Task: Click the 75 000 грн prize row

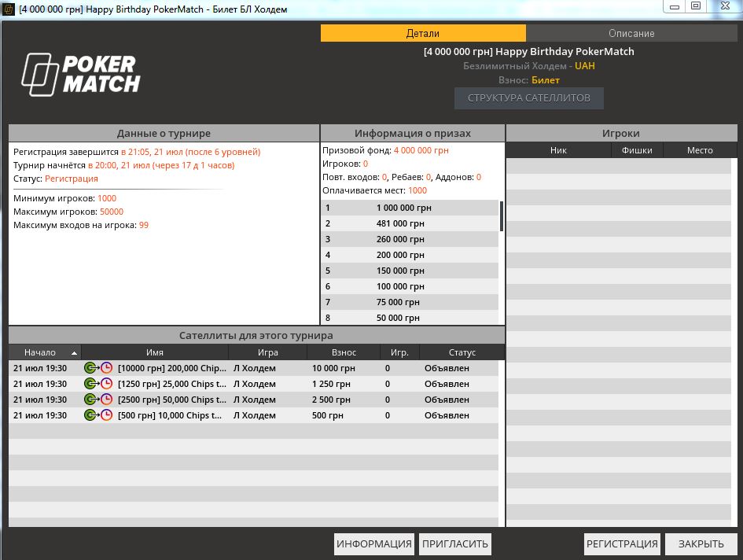Action: 410,301
